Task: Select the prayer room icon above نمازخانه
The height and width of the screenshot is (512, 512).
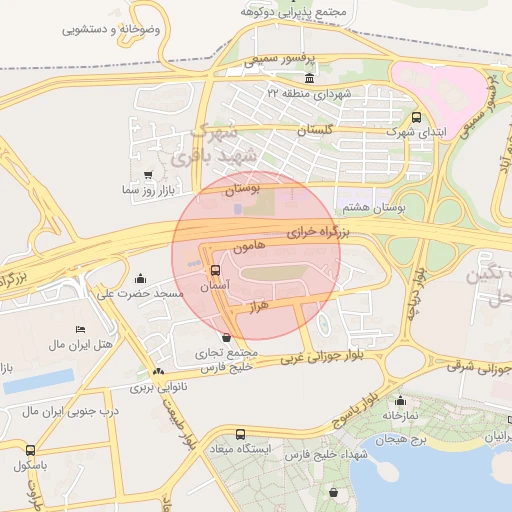Action: [x=400, y=400]
